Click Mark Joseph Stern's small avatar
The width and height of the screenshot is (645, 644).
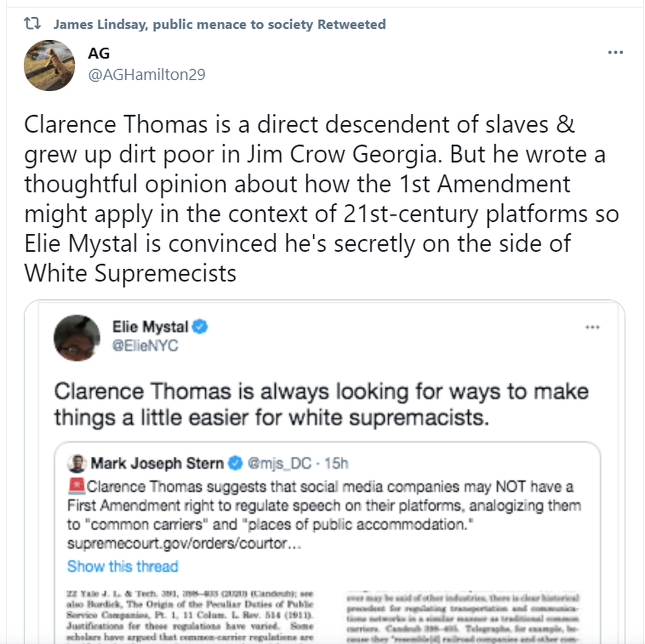pos(77,463)
